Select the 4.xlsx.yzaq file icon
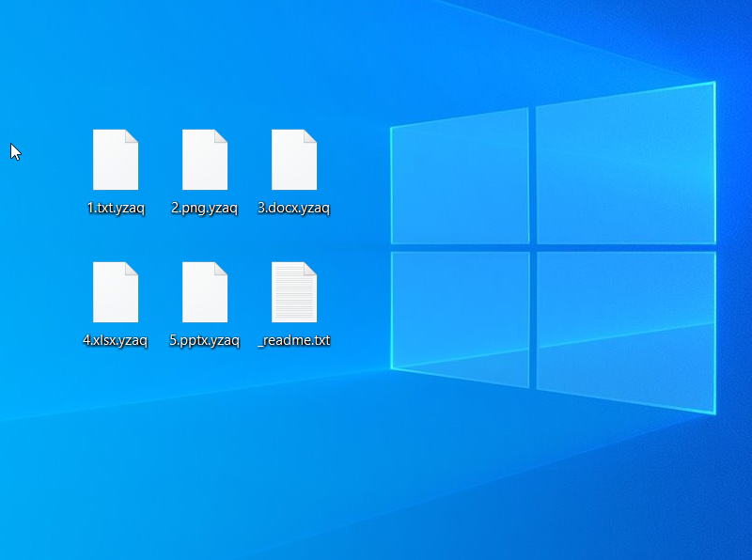The width and height of the screenshot is (752, 560). 116,292
